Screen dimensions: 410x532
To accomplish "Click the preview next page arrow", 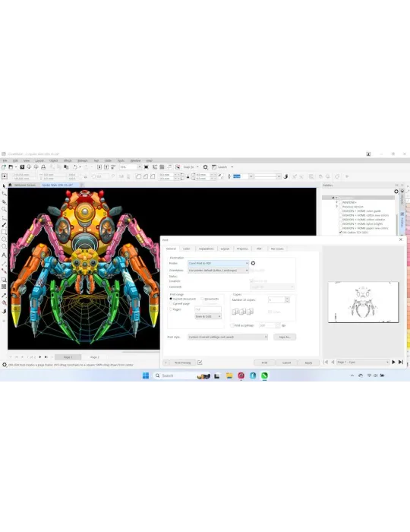I will (x=393, y=362).
